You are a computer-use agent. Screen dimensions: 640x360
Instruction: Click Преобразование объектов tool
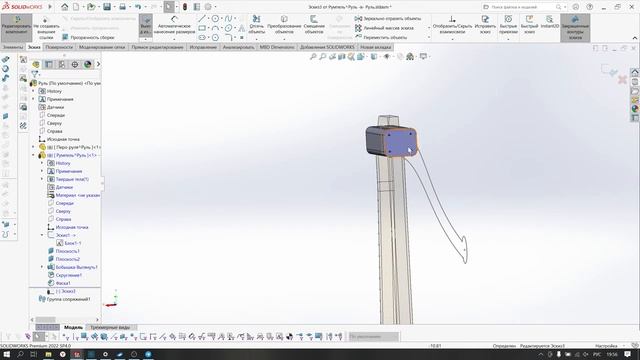284,25
